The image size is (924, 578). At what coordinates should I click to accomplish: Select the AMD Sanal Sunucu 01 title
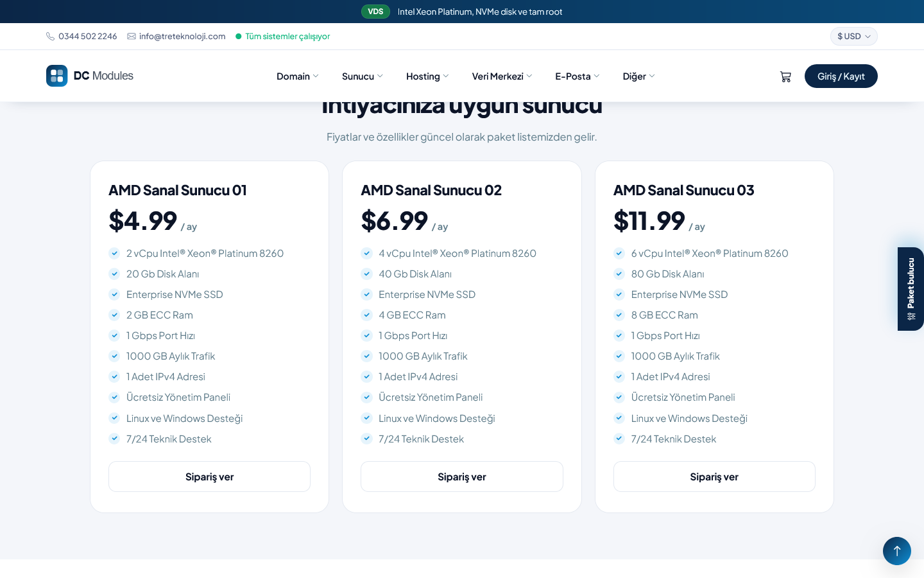(178, 190)
